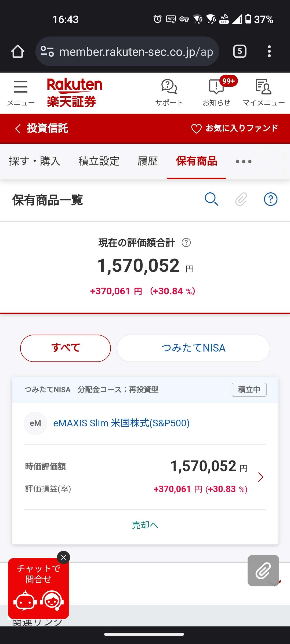Open eMAXIS Slim 米国株式(S&P500) link
The width and height of the screenshot is (290, 644).
click(x=121, y=423)
